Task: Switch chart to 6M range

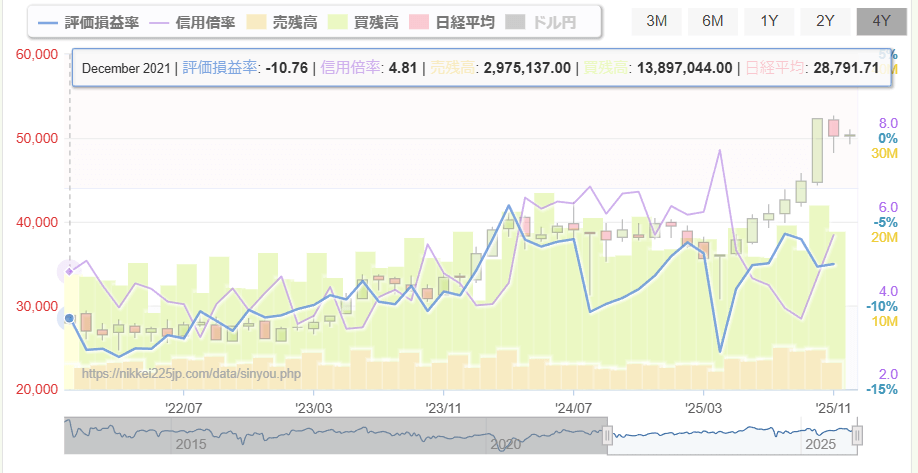Action: click(x=713, y=21)
